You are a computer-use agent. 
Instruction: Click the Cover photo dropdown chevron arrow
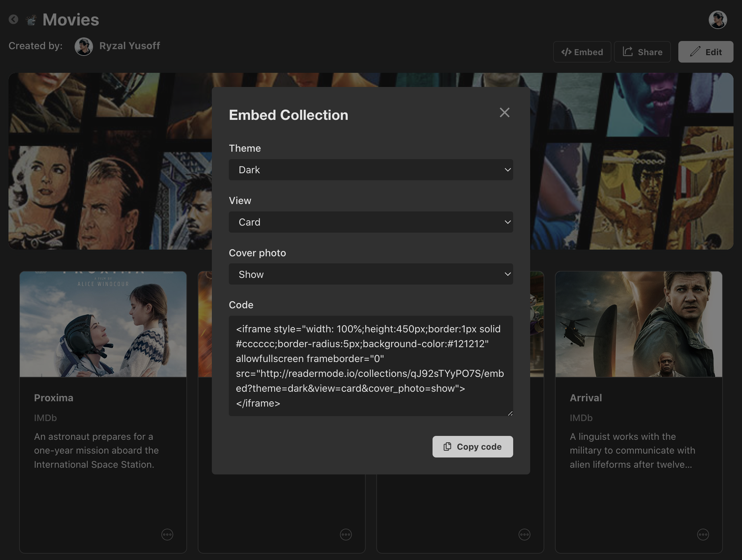point(508,274)
